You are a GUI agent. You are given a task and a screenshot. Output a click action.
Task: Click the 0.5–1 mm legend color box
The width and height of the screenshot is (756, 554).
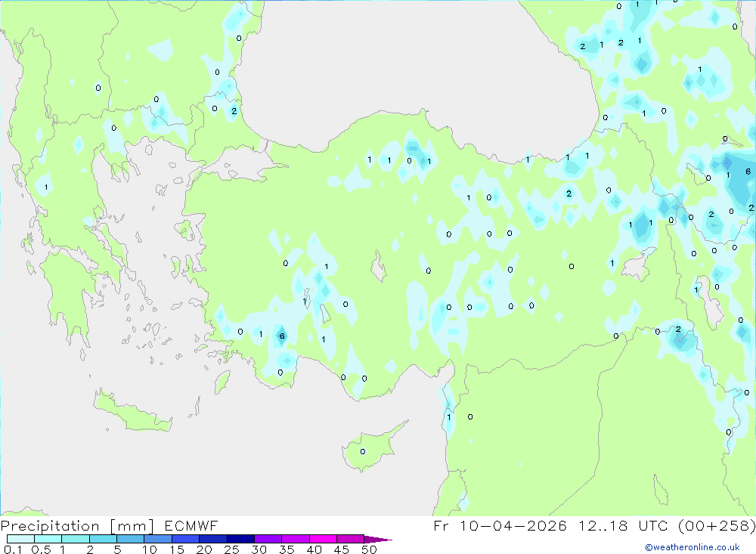click(48, 539)
